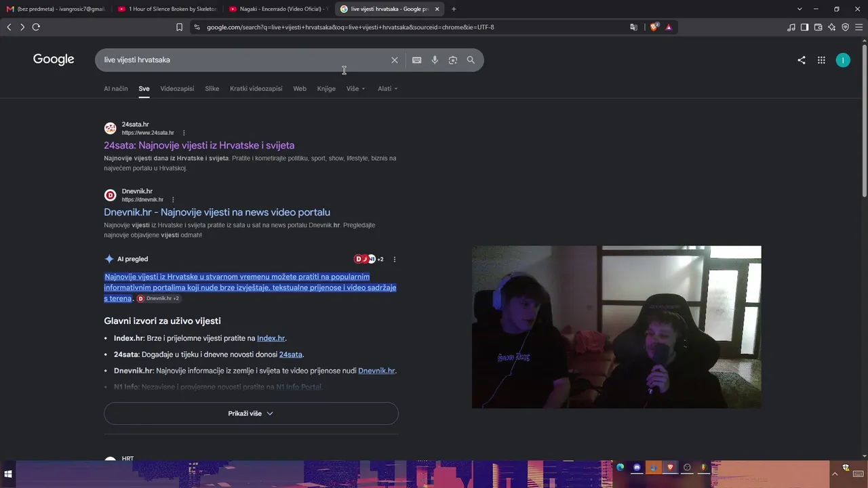Go forward to the next page

(x=22, y=27)
